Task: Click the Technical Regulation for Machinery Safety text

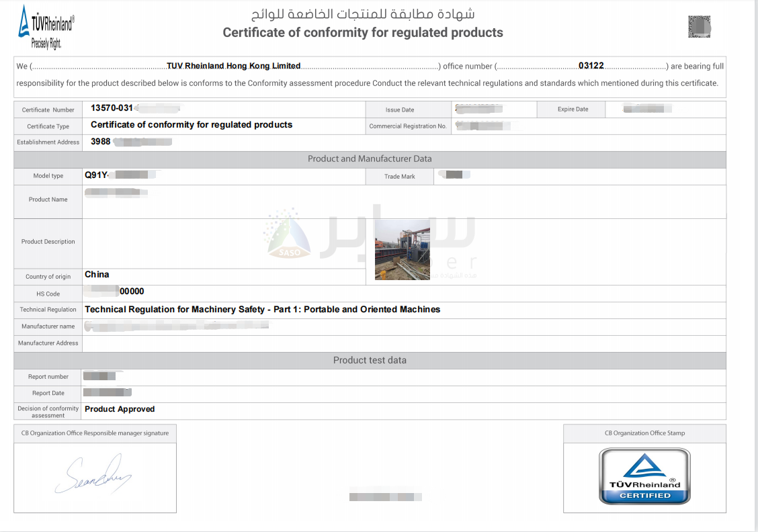Action: click(x=262, y=310)
